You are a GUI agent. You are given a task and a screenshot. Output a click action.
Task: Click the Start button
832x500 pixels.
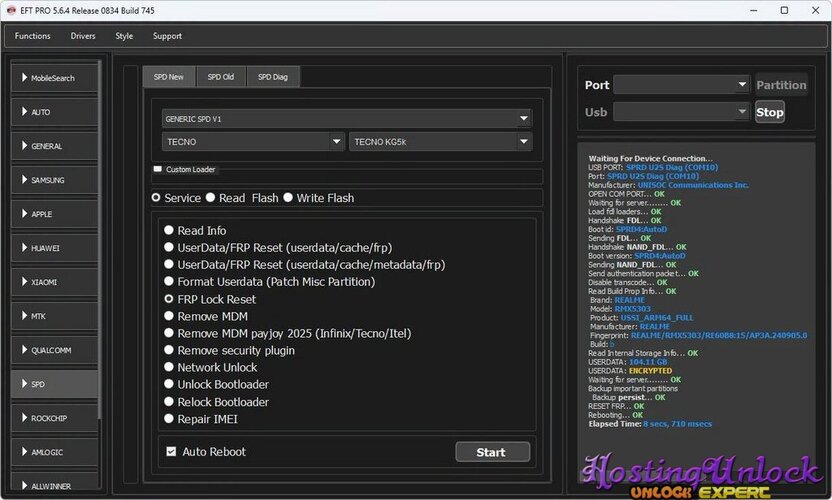pos(492,452)
